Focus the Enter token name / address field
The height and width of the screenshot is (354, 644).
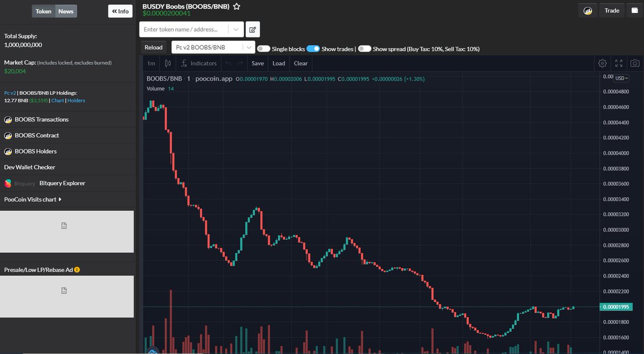click(x=184, y=29)
